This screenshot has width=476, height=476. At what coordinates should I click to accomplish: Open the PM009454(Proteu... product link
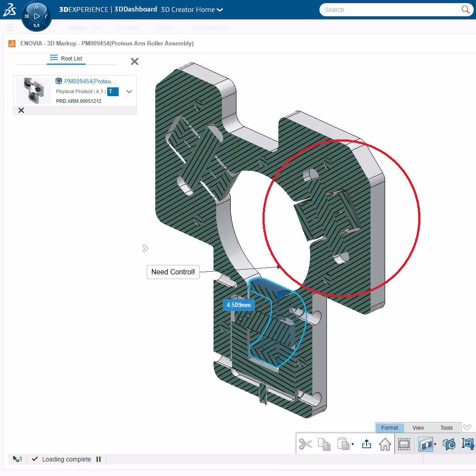click(x=90, y=81)
